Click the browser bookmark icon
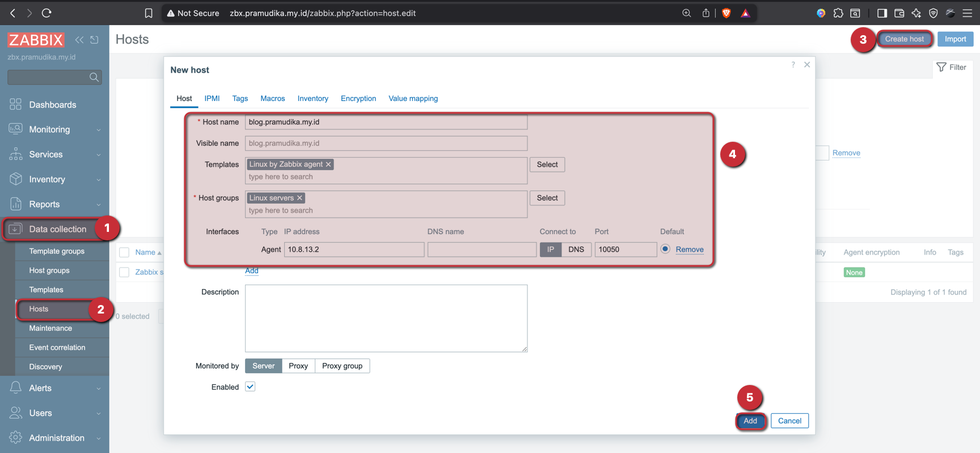 [149, 13]
